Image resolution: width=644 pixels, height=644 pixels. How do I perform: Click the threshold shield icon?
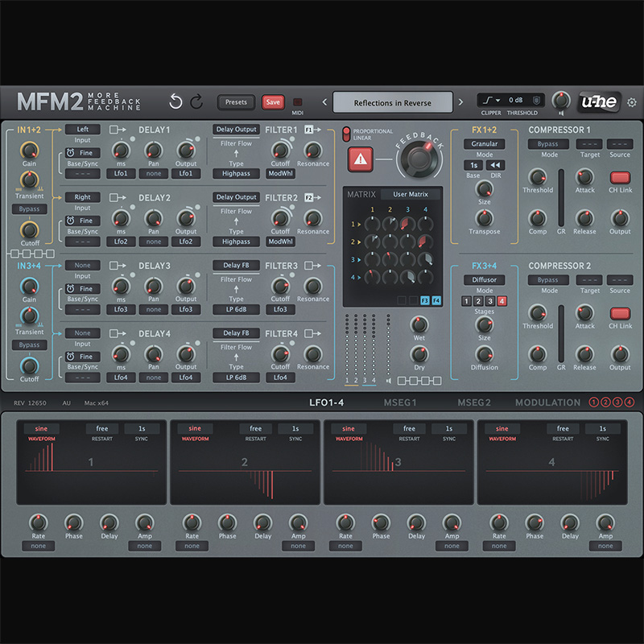[x=536, y=100]
